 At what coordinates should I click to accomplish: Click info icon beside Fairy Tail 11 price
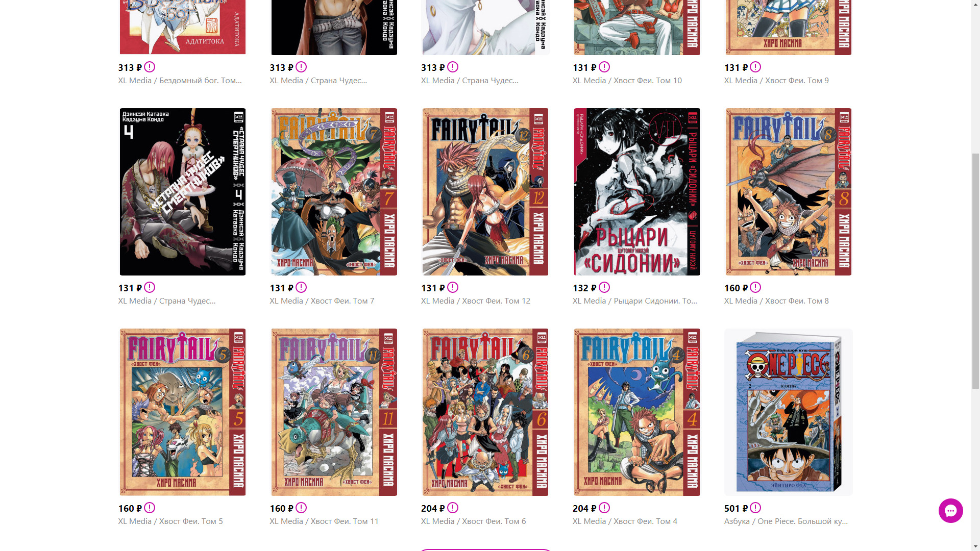[301, 508]
